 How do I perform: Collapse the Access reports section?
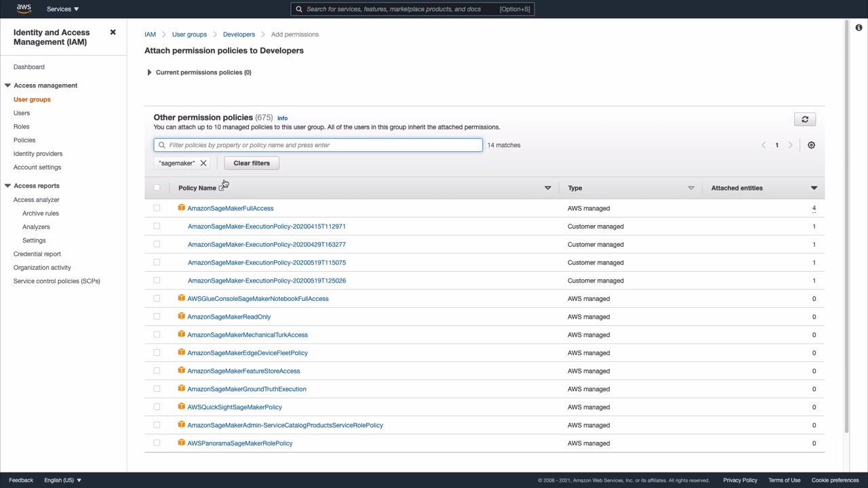point(7,186)
